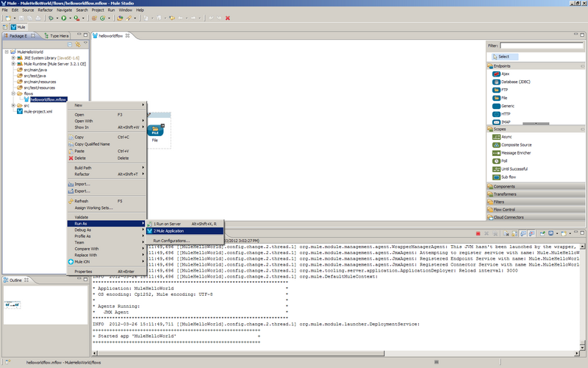588x368 pixels.
Task: Select the Sub flow scope
Action: coord(504,177)
